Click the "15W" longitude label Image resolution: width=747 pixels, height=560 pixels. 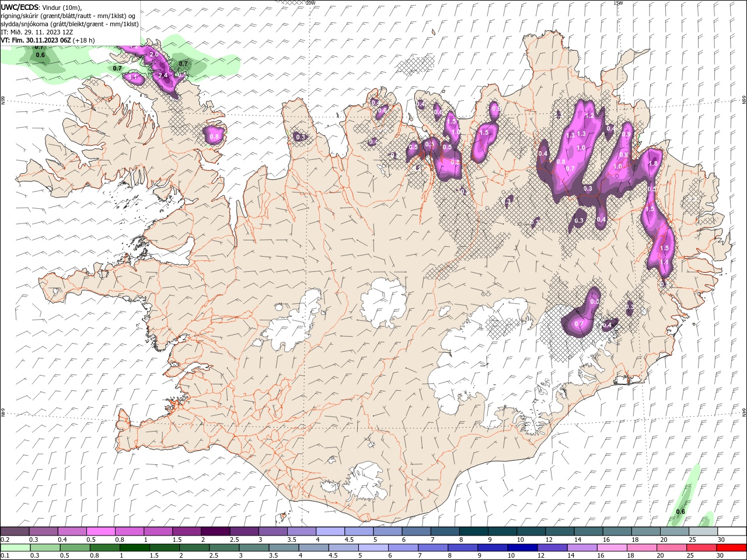click(618, 2)
